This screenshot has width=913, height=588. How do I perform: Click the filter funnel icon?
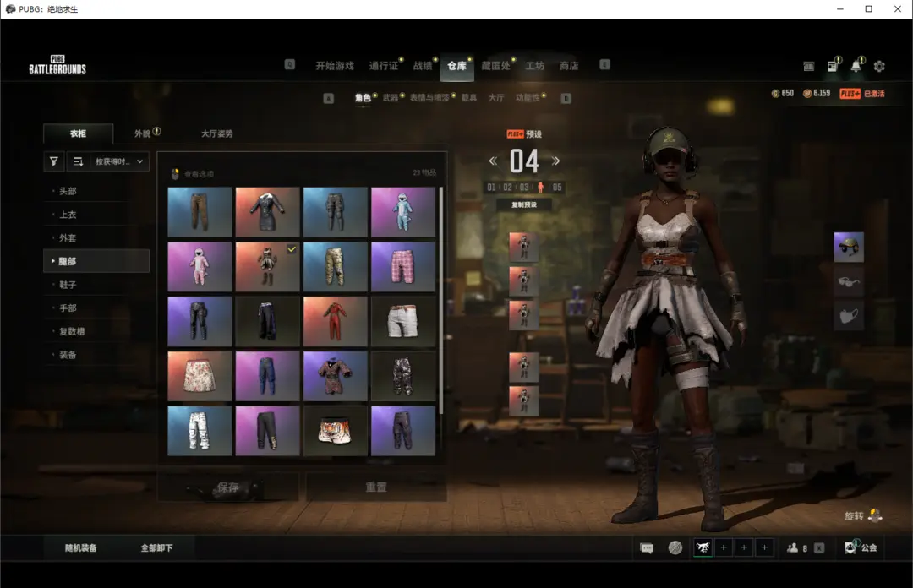tap(54, 162)
